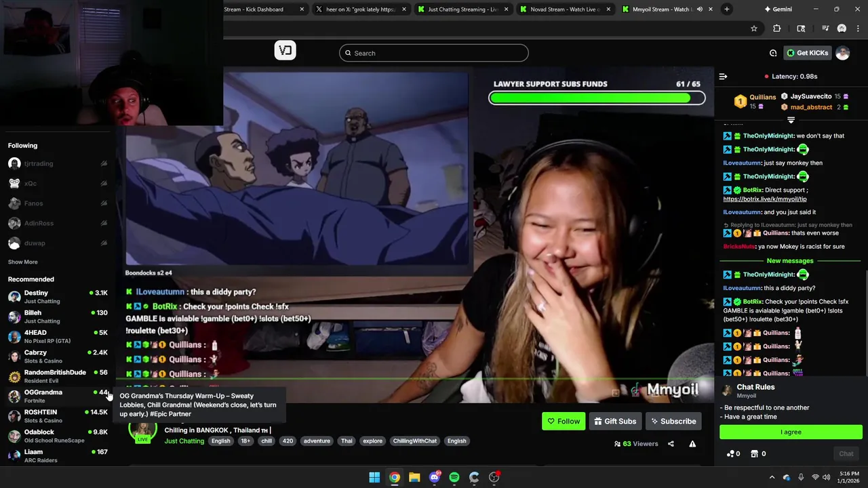Click the I agree chat rules button
868x488 pixels.
791,432
